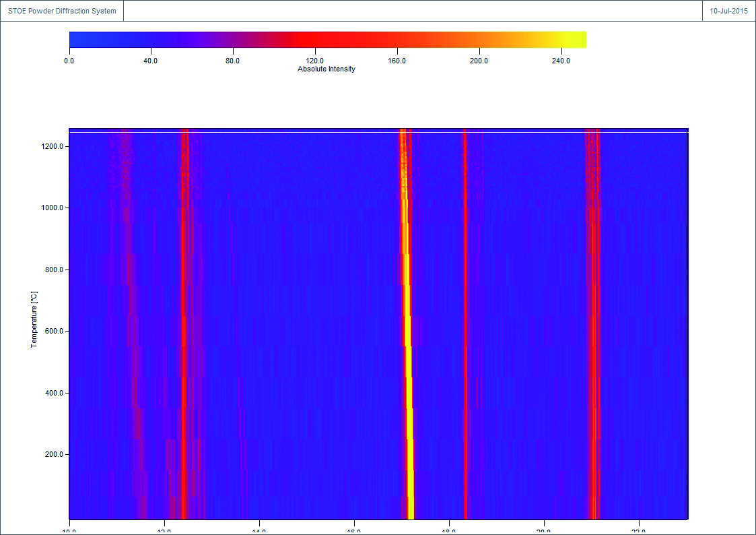Click the 1000.0 temperature tick label

coord(53,208)
